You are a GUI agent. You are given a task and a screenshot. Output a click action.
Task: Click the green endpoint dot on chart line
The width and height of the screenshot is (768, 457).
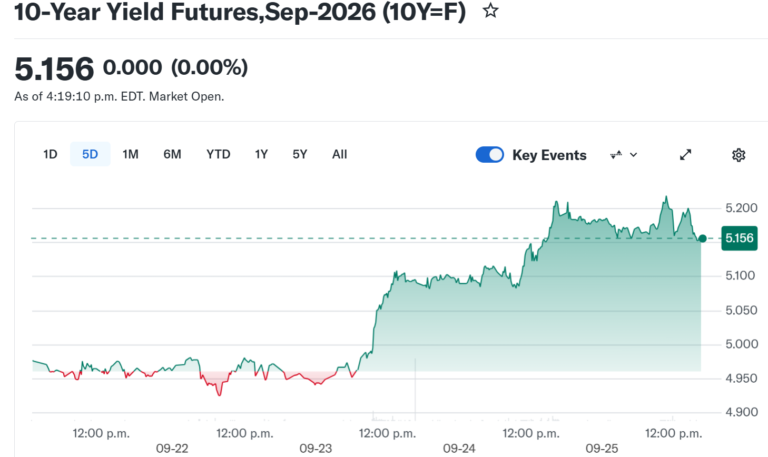click(x=702, y=239)
